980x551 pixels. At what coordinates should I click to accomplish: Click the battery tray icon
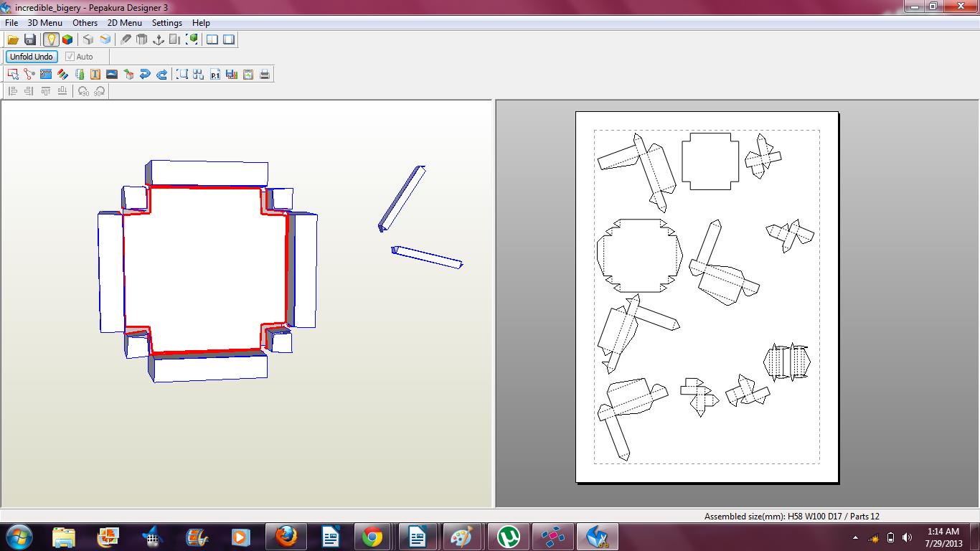[891, 537]
